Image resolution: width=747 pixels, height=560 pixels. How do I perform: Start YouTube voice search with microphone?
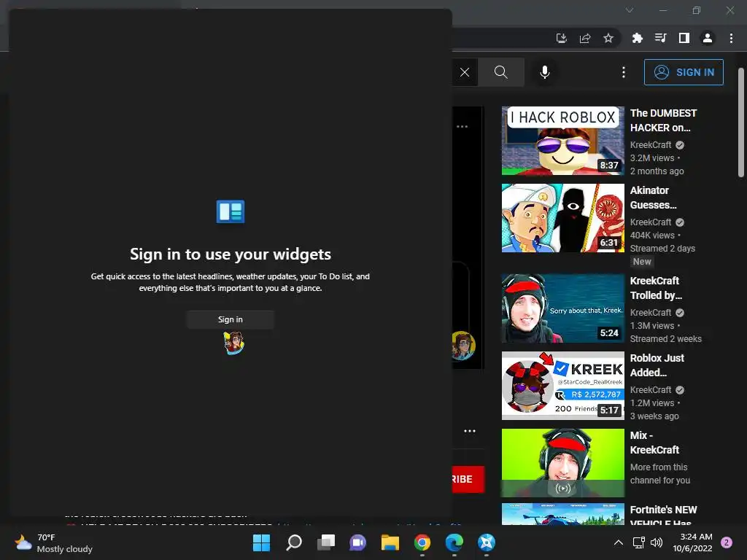(x=545, y=72)
